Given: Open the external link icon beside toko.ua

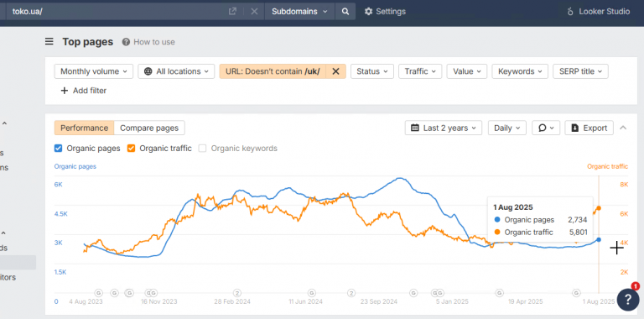Looking at the screenshot, I should 232,12.
